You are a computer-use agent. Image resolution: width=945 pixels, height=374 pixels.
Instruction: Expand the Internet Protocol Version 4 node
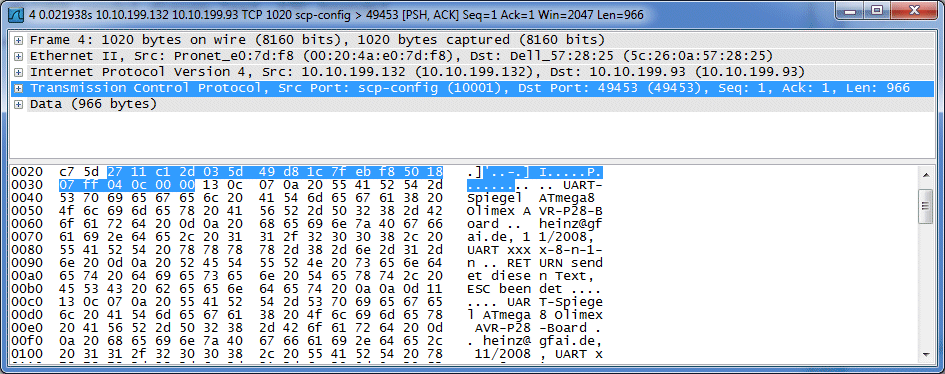18,72
